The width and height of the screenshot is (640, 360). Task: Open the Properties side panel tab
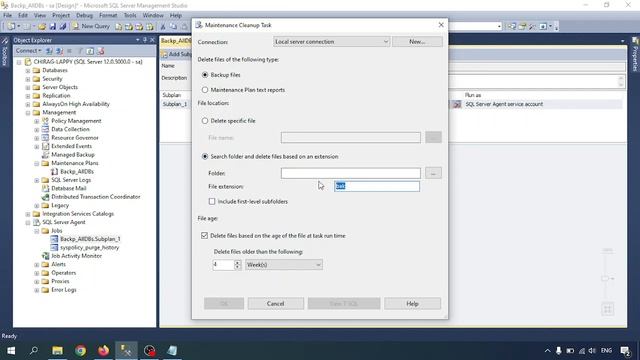click(635, 55)
